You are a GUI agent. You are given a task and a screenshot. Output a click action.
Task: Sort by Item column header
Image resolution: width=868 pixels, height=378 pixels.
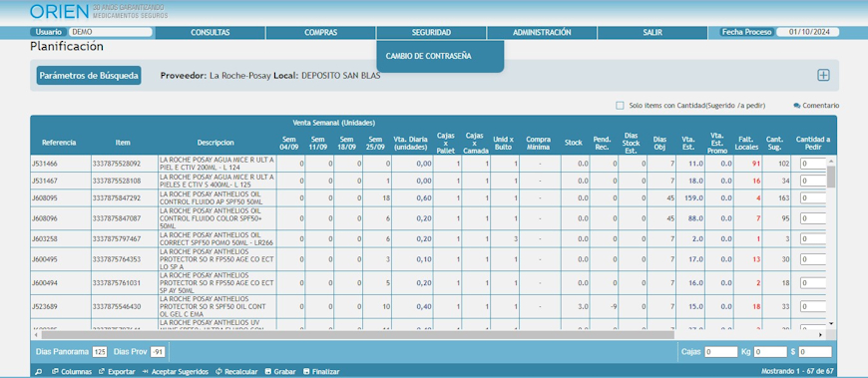point(123,143)
